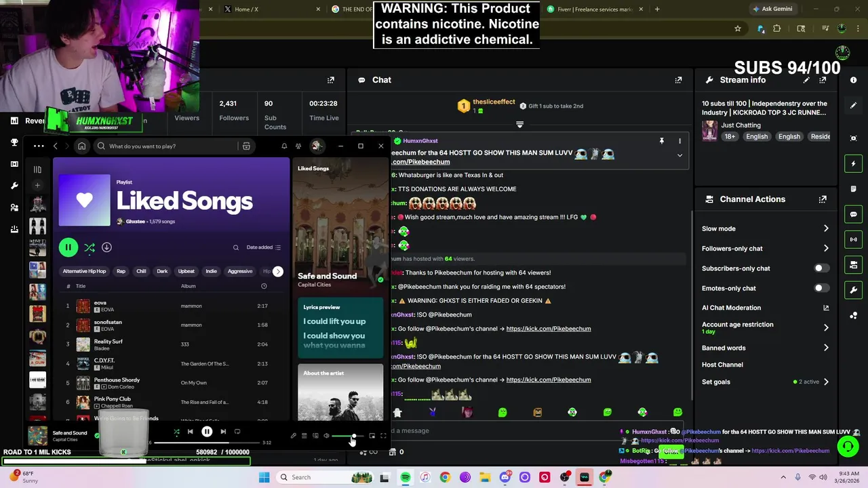Open album The Garden Of The S...
868x488 pixels.
tap(205, 364)
